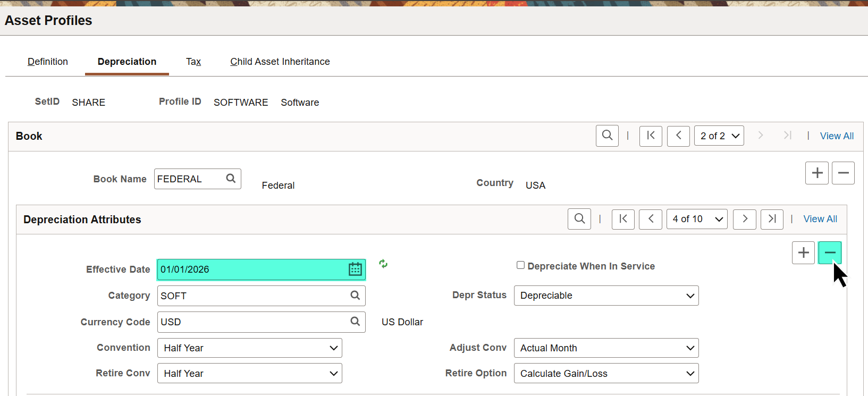
Task: Add a new Depreciation Attributes row
Action: click(803, 252)
